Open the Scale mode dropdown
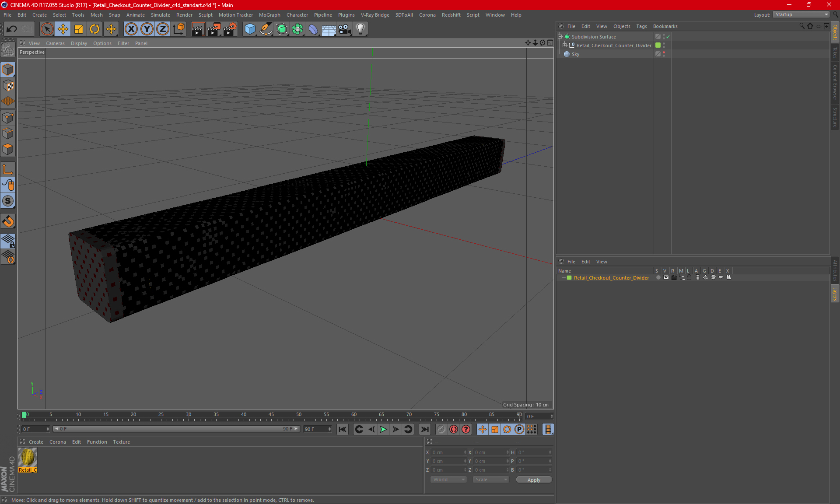The height and width of the screenshot is (504, 840). pyautogui.click(x=491, y=479)
